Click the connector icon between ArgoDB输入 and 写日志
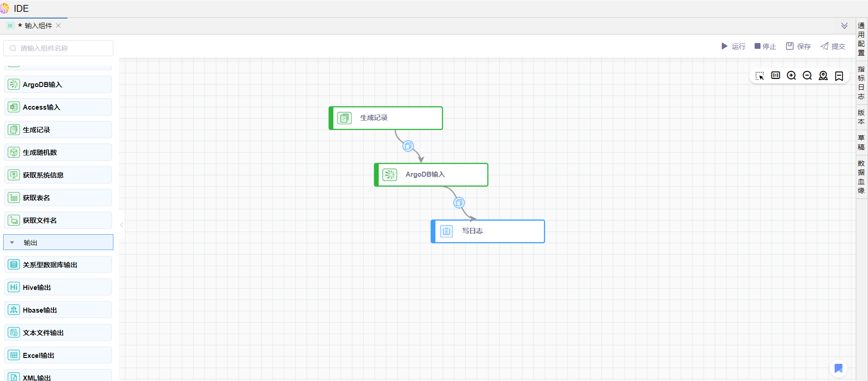 459,203
